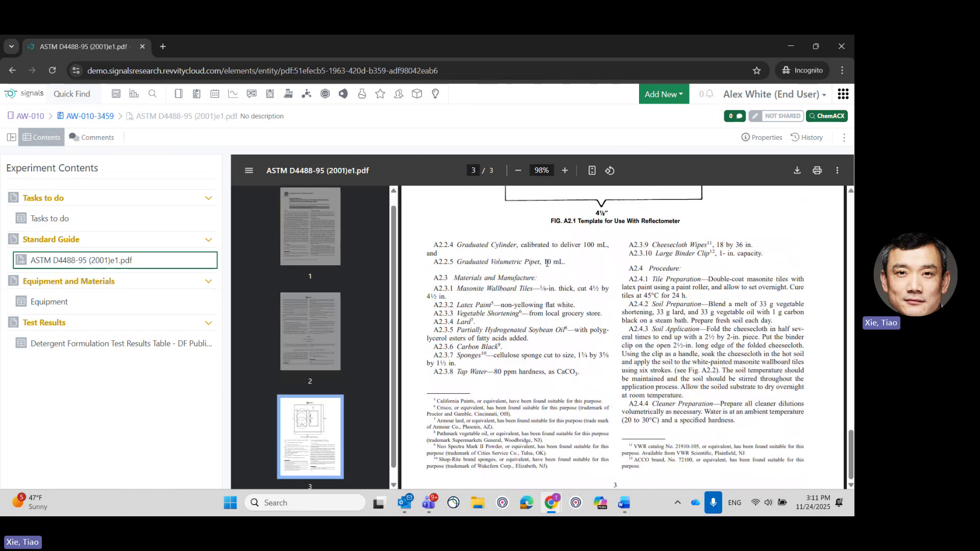
Task: Open the molecule structure search tool
Action: click(x=307, y=93)
